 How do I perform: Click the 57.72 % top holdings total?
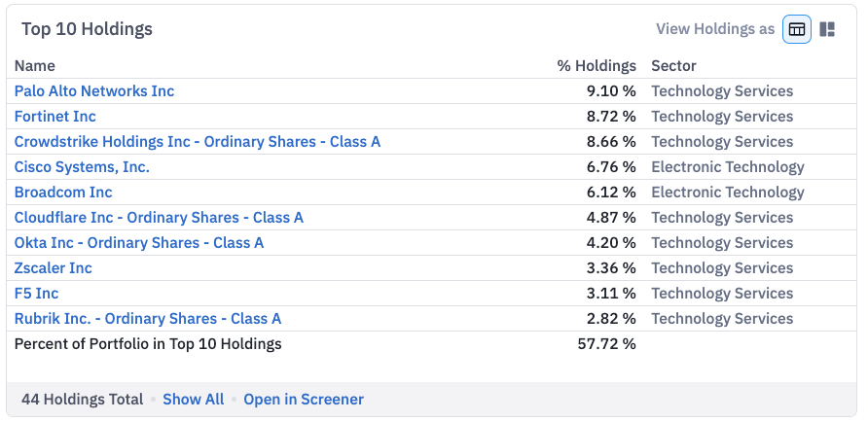tap(606, 344)
